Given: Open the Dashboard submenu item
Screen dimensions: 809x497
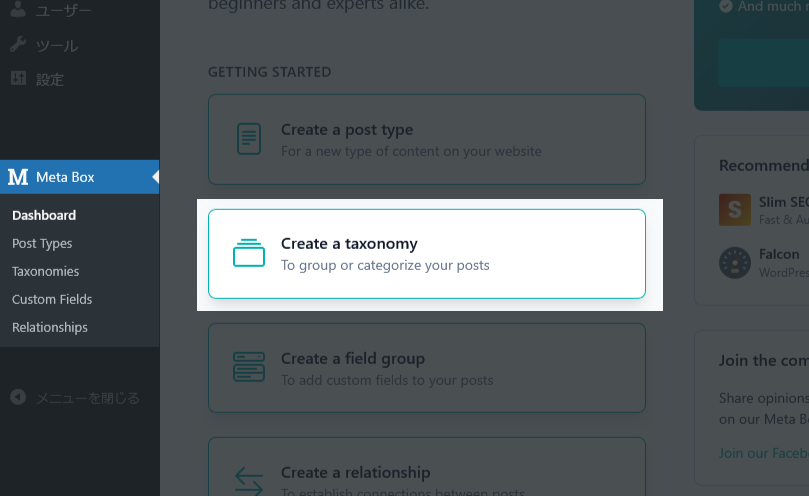Looking at the screenshot, I should click(44, 215).
